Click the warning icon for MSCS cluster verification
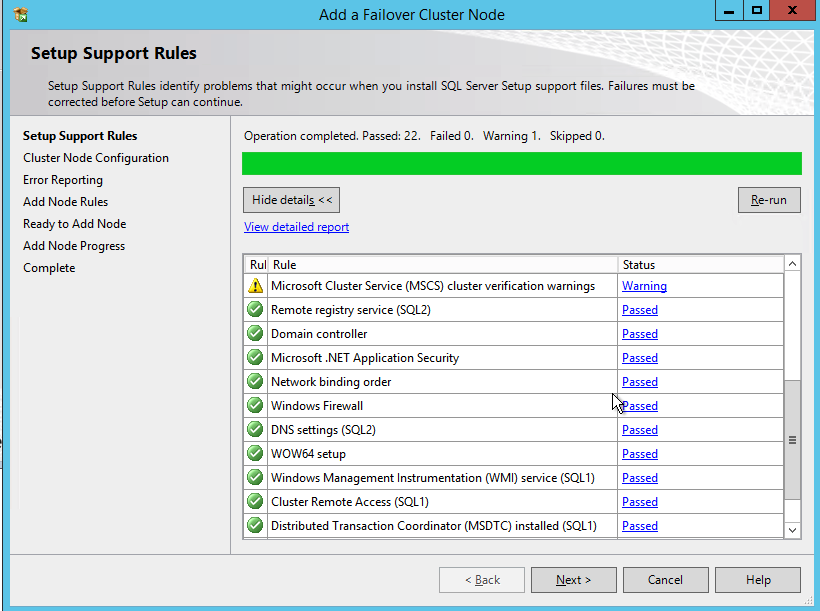Screen dimensions: 820x611 click(256, 286)
